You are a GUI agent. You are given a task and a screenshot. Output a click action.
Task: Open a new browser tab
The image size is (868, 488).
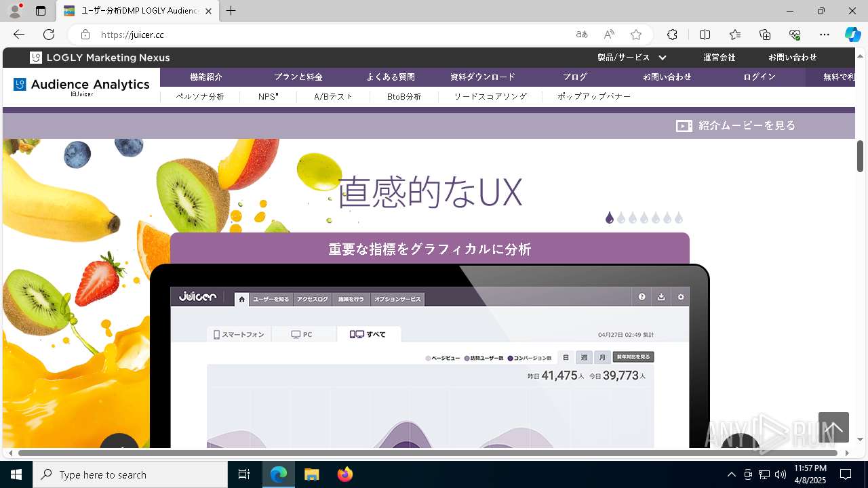(x=231, y=11)
